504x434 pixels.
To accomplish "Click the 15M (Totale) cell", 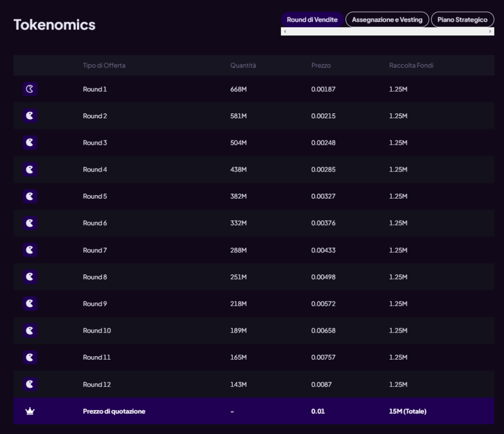I will pyautogui.click(x=408, y=411).
